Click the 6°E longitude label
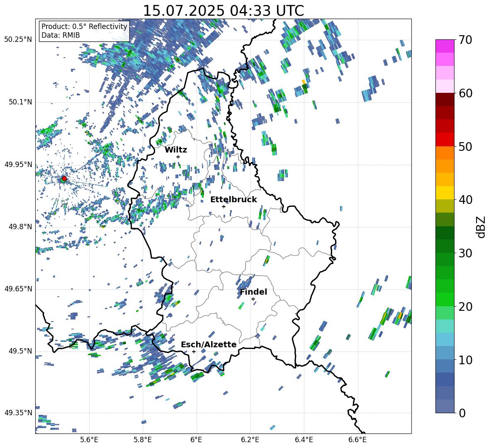 tap(196, 440)
